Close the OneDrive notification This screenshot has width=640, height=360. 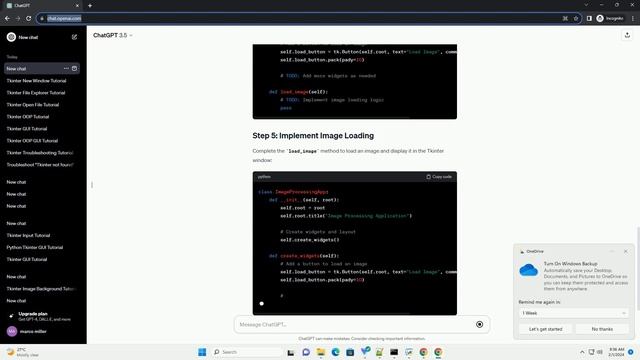point(626,251)
